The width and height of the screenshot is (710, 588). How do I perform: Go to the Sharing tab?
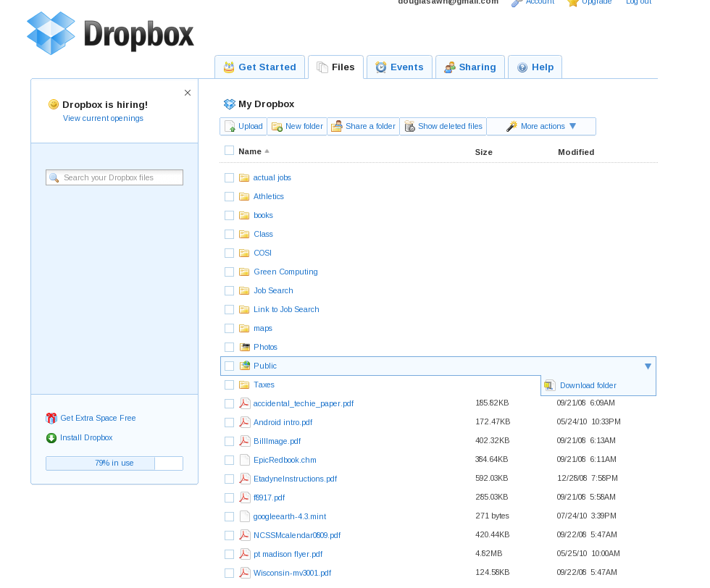pos(470,67)
